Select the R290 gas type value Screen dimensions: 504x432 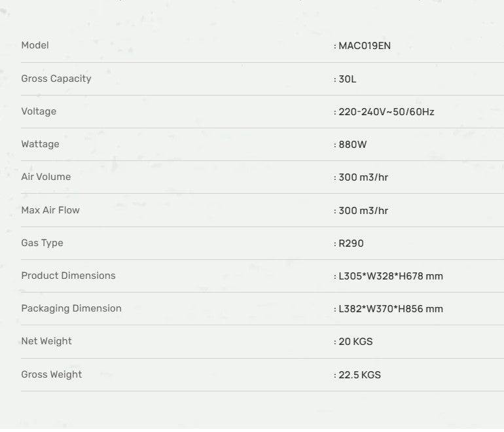351,243
